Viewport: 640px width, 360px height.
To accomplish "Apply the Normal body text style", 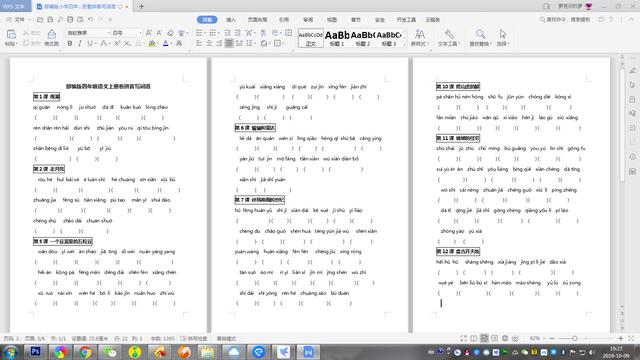I will (x=311, y=38).
